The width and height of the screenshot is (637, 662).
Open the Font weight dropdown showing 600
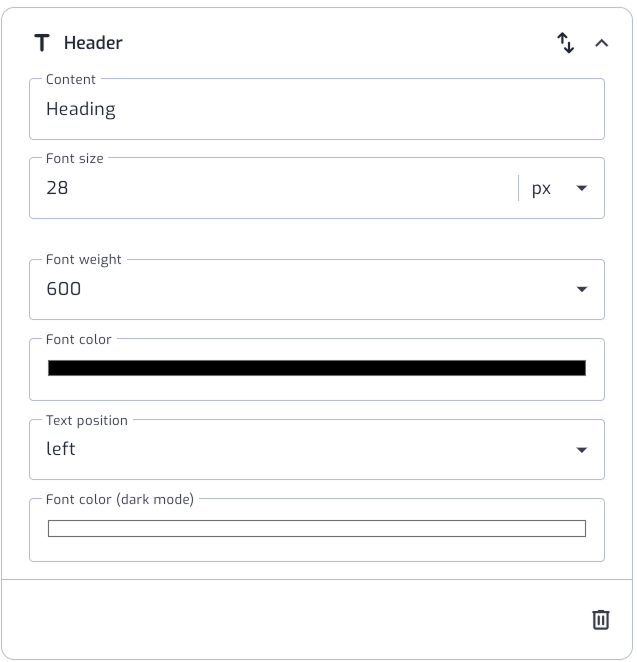[317, 289]
